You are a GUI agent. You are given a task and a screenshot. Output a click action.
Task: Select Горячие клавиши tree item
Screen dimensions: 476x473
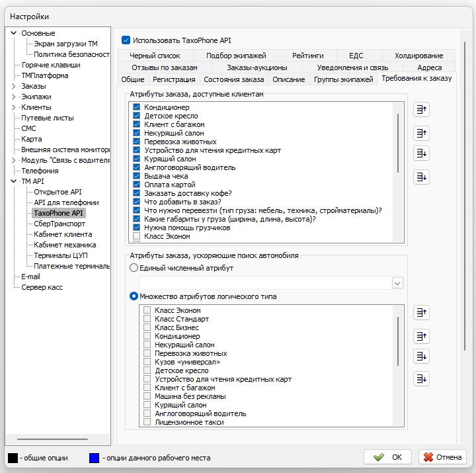tap(51, 65)
